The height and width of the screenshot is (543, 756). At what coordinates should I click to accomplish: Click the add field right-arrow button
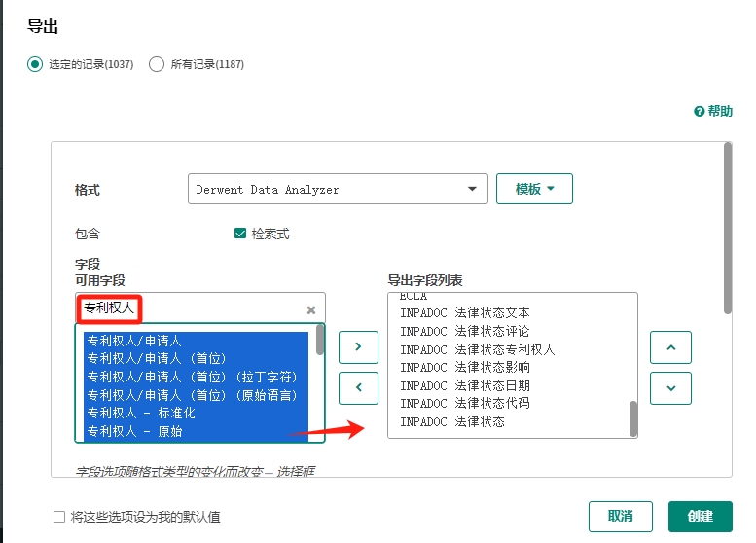(358, 346)
